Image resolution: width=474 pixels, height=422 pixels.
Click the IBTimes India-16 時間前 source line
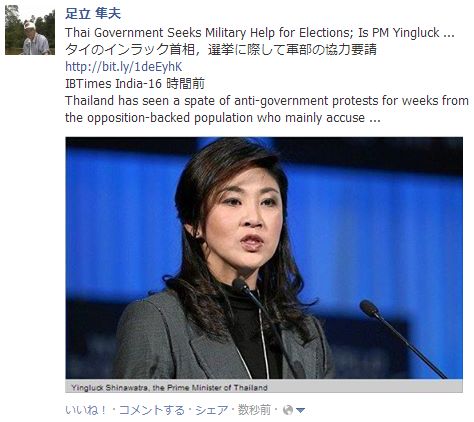(135, 83)
